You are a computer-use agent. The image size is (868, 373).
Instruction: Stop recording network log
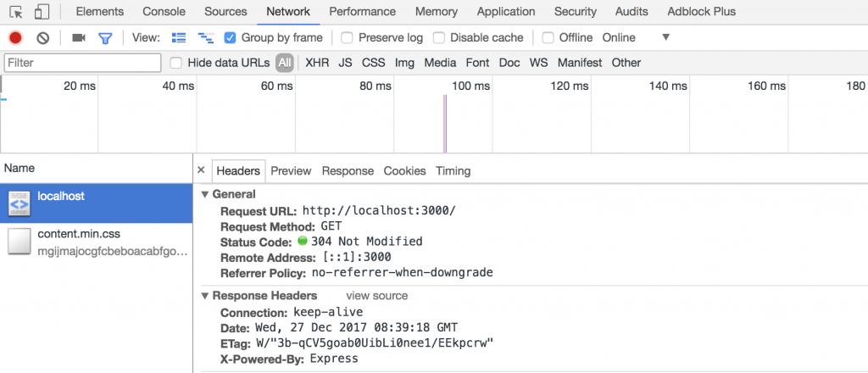15,38
